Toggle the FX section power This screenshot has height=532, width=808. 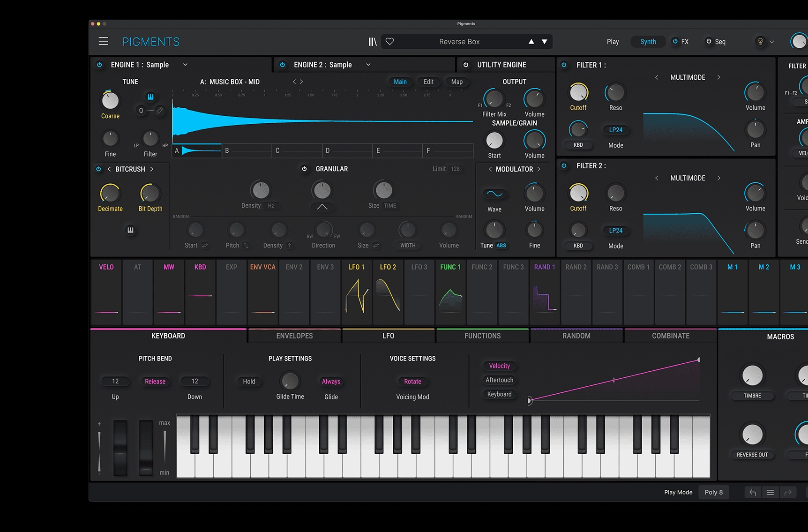tap(675, 41)
